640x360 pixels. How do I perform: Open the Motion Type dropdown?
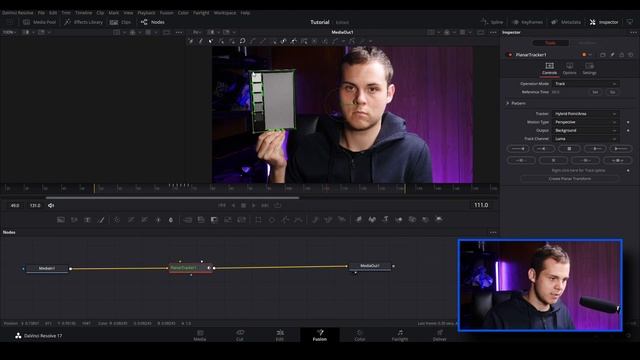click(x=585, y=122)
